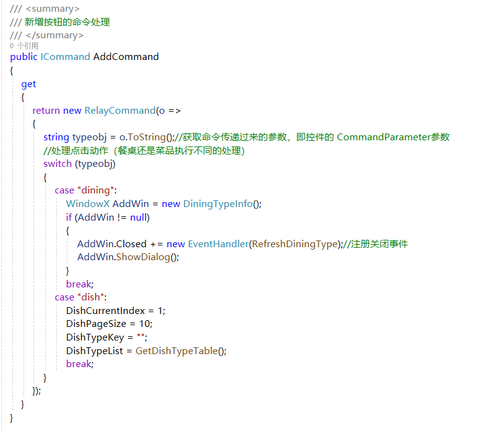Viewport: 504px width, 432px height.
Task: Click the '//注册关闭事件' comment
Action: [375, 244]
